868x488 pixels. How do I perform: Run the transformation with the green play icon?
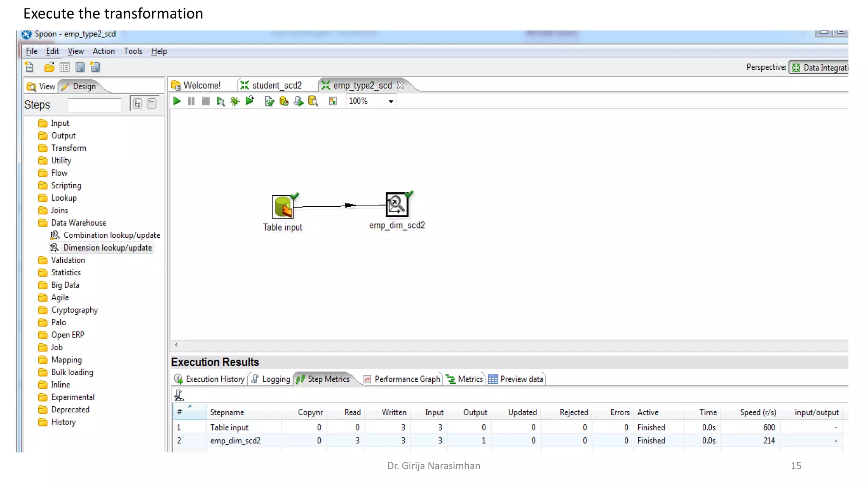177,101
